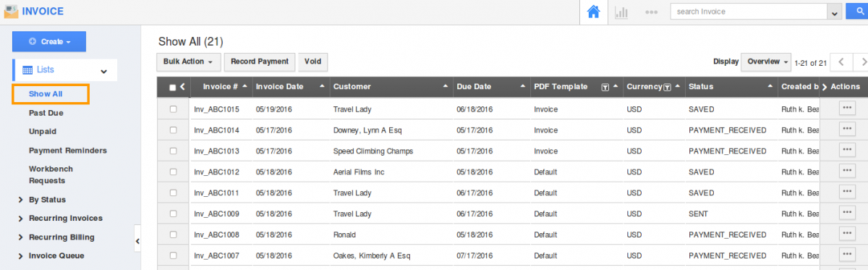Check the Inv_ABC1008 row checkbox
The width and height of the screenshot is (868, 270).
pos(173,235)
